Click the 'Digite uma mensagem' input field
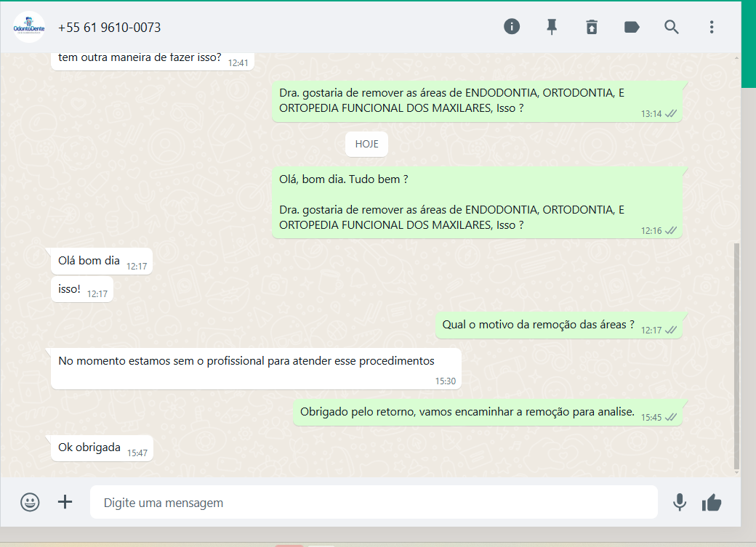This screenshot has height=547, width=756. coord(374,502)
